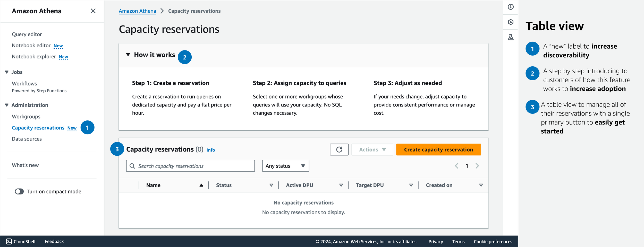Open Workgroups in sidebar

pos(26,117)
